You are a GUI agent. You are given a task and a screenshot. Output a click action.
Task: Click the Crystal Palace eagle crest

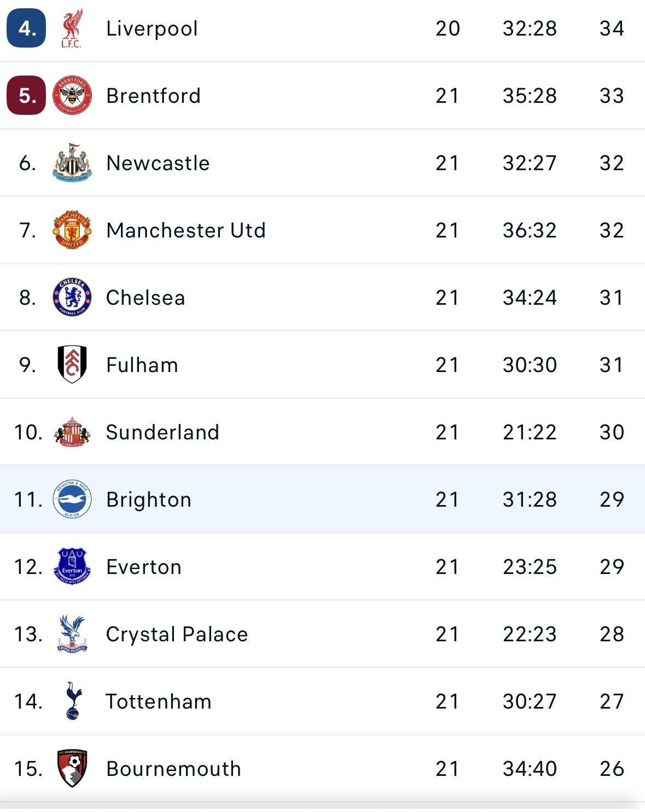click(72, 634)
